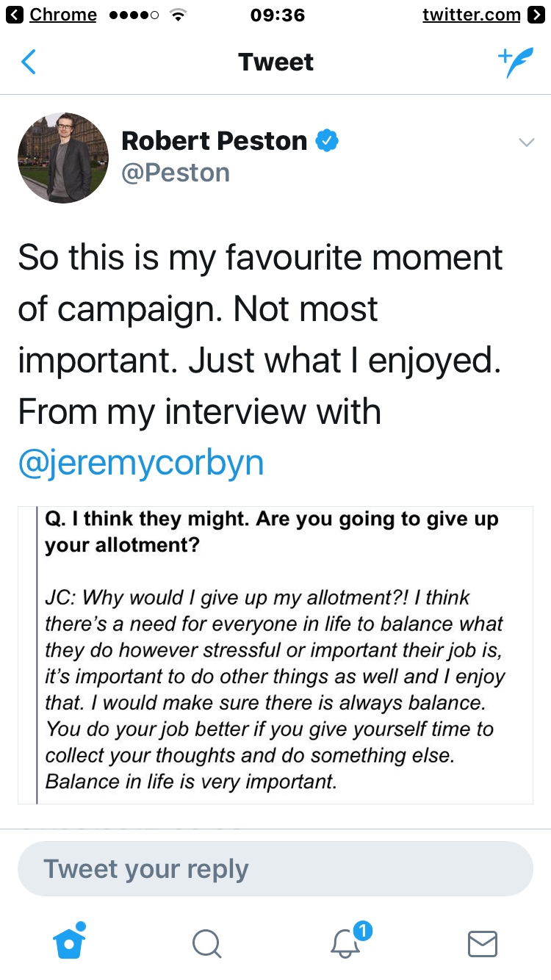This screenshot has height=980, width=551.
Task: Click the blue verified badge
Action: 327,140
